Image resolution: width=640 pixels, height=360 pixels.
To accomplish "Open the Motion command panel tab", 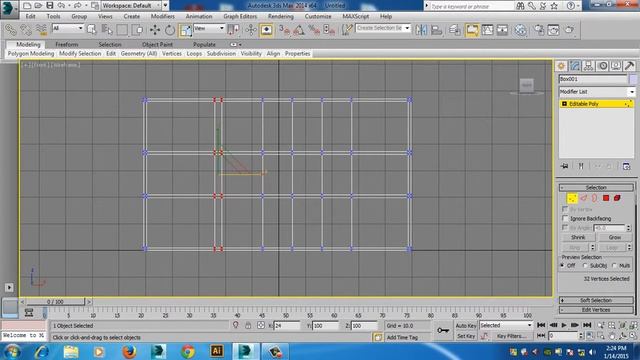I will click(602, 66).
